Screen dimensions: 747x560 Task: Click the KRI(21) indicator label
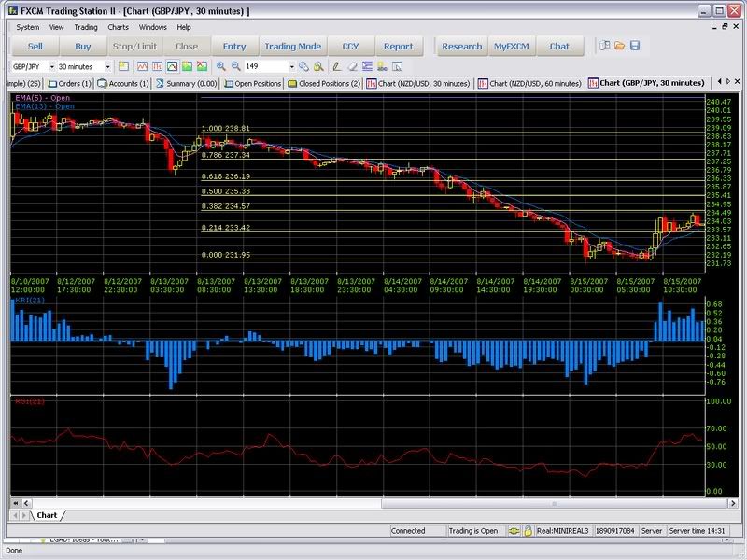click(x=30, y=300)
